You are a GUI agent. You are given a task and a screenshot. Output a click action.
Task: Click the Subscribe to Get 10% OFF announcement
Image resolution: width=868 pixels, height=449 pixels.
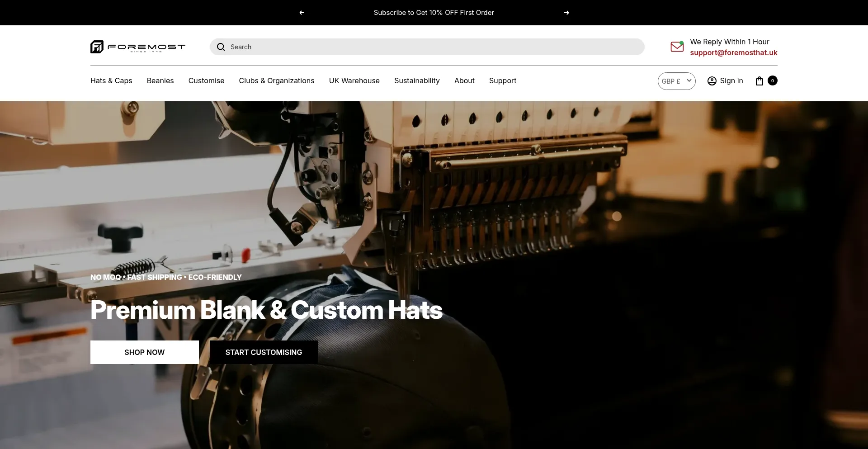[x=434, y=13]
